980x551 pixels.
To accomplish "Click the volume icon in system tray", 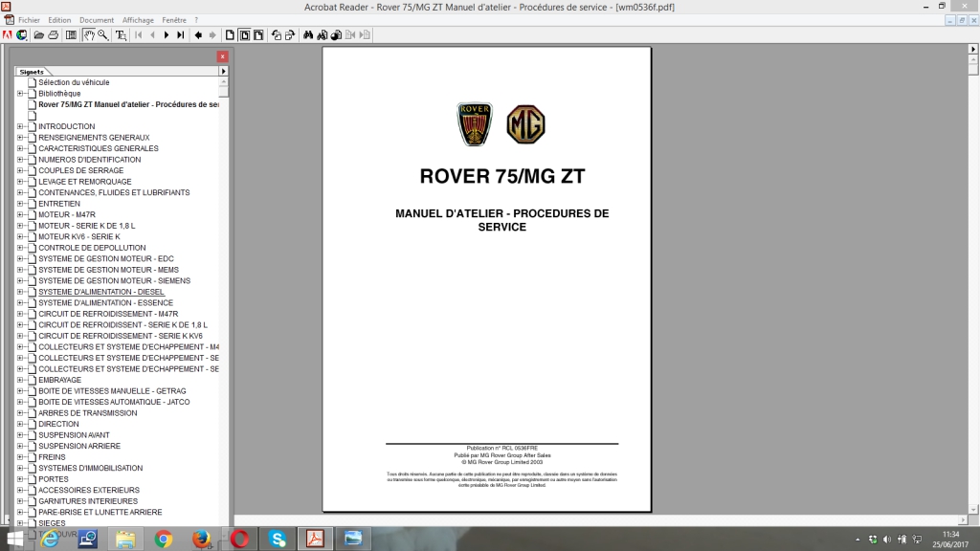I will pyautogui.click(x=887, y=540).
